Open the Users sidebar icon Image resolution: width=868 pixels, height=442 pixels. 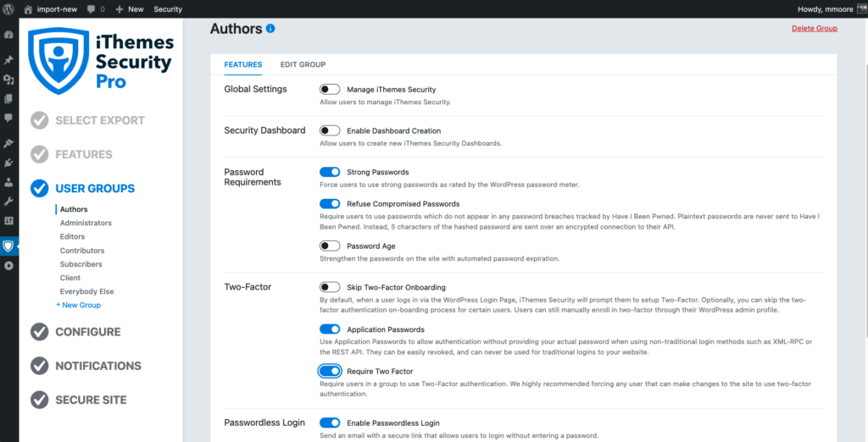8,182
